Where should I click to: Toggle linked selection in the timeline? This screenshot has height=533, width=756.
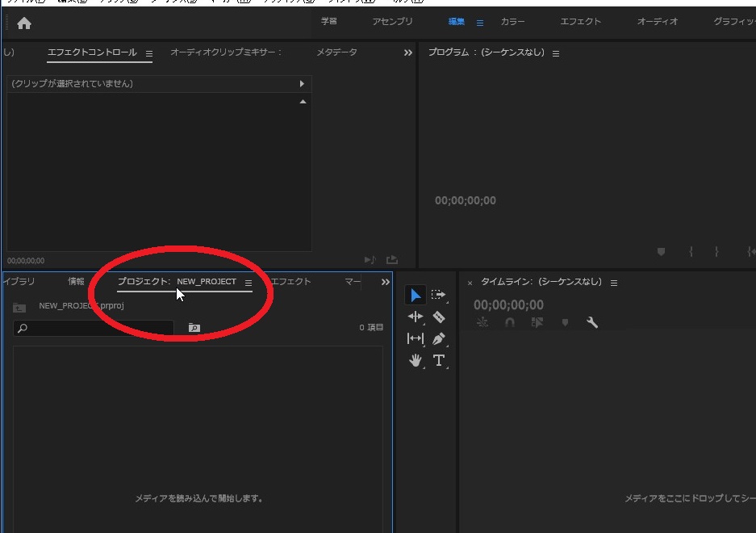[537, 323]
